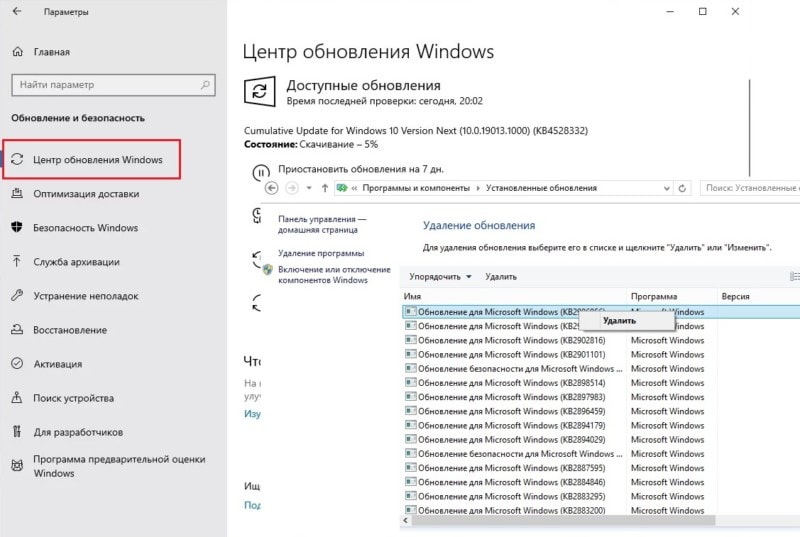800x537 pixels.
Task: Click the pause updates icon
Action: coord(261,172)
